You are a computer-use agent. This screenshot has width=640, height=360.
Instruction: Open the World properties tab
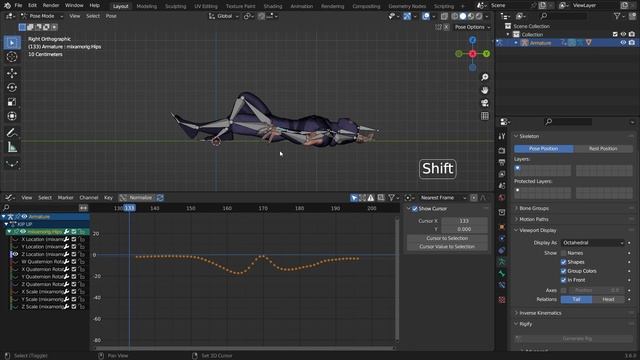pos(502,198)
